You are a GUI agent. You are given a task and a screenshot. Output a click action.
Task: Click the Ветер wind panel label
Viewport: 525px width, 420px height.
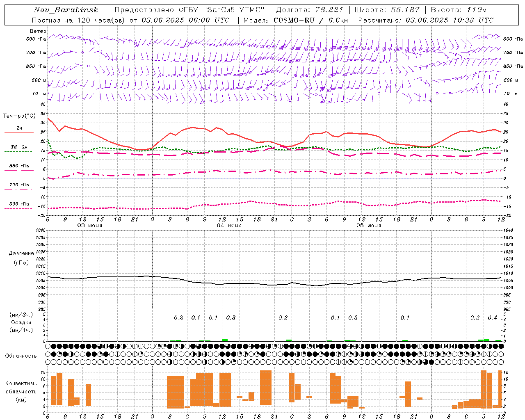[x=38, y=31]
